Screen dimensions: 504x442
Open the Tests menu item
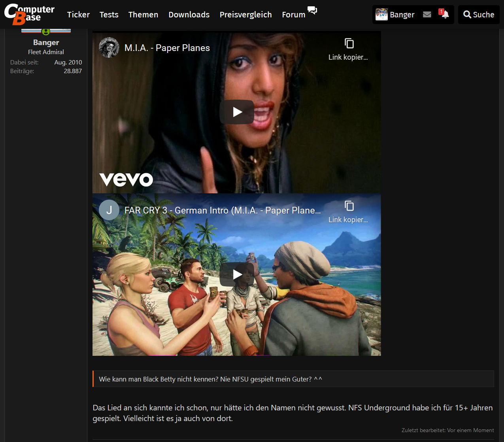pyautogui.click(x=109, y=15)
